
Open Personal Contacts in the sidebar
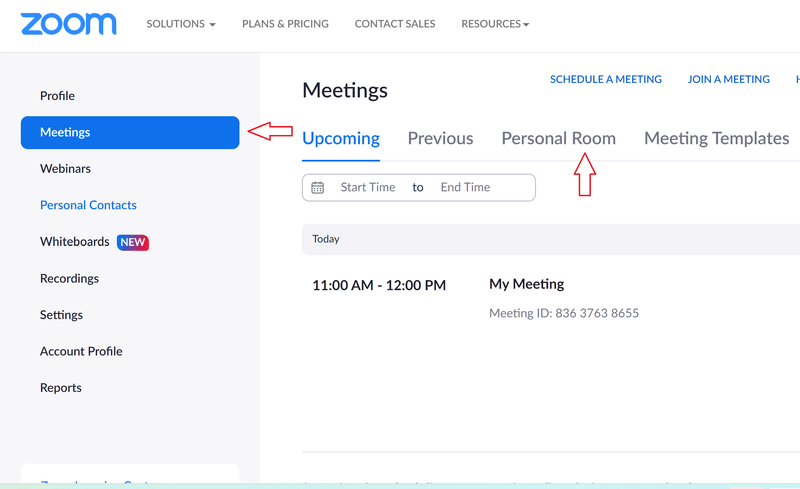click(88, 205)
